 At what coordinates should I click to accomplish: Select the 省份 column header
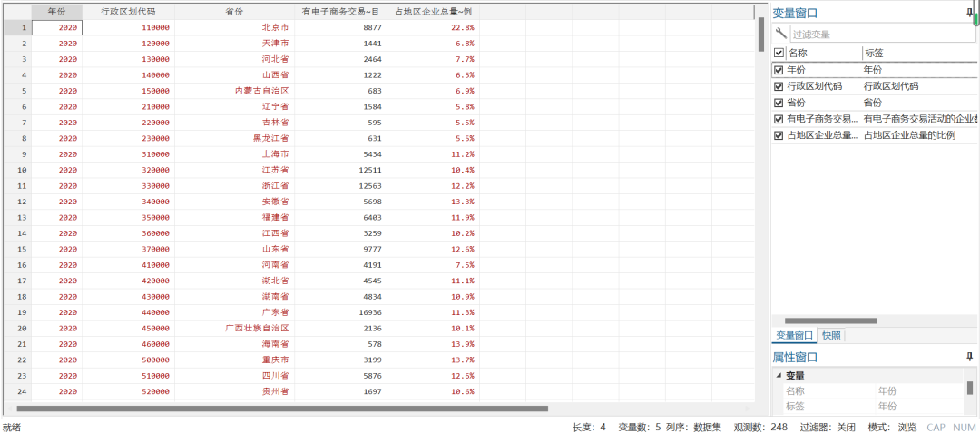click(234, 12)
